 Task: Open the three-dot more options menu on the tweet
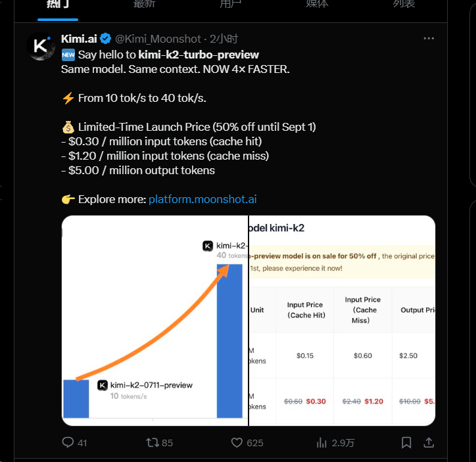(429, 39)
